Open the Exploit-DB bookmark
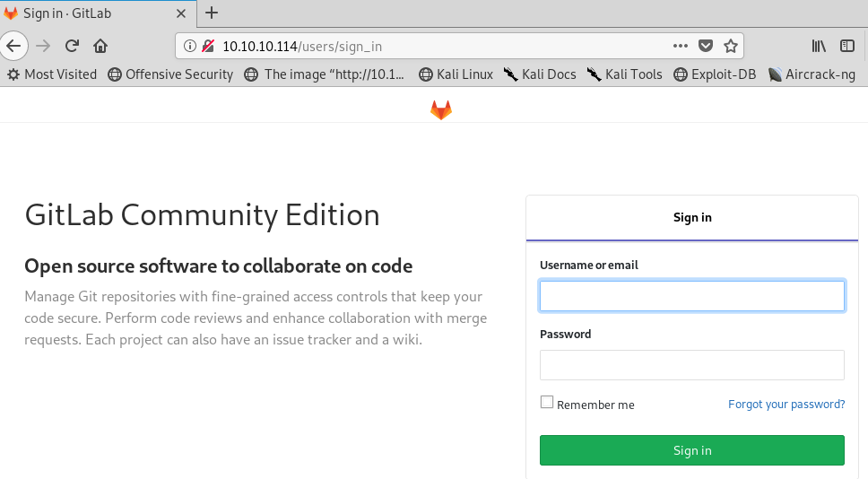Screen dimensions: 868x479 [715, 74]
